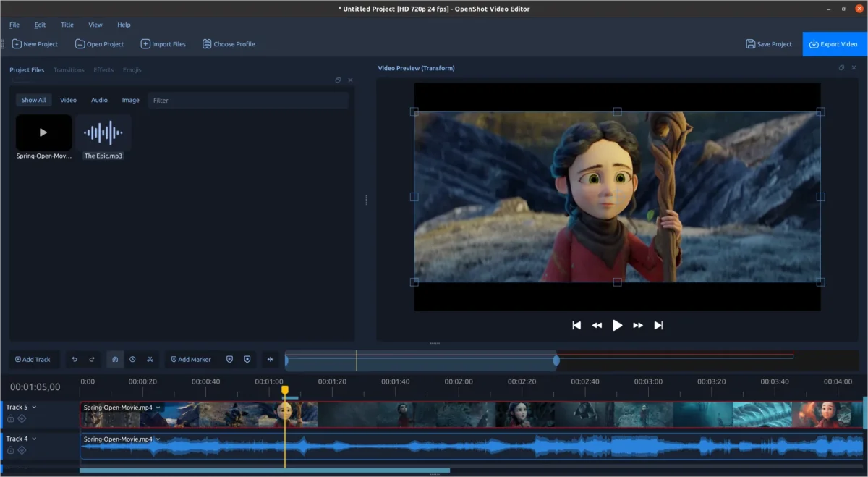Image resolution: width=868 pixels, height=477 pixels.
Task: Switch to the Effects tab
Action: click(103, 70)
